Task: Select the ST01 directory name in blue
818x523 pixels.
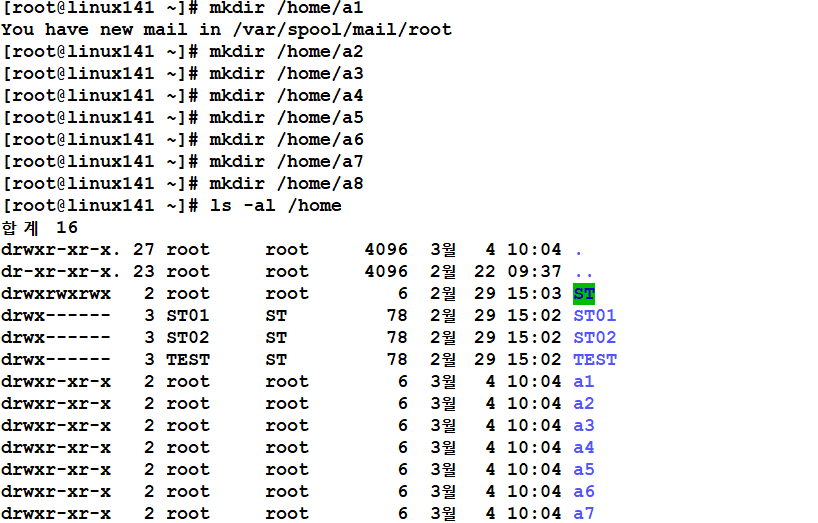Action: tap(595, 316)
